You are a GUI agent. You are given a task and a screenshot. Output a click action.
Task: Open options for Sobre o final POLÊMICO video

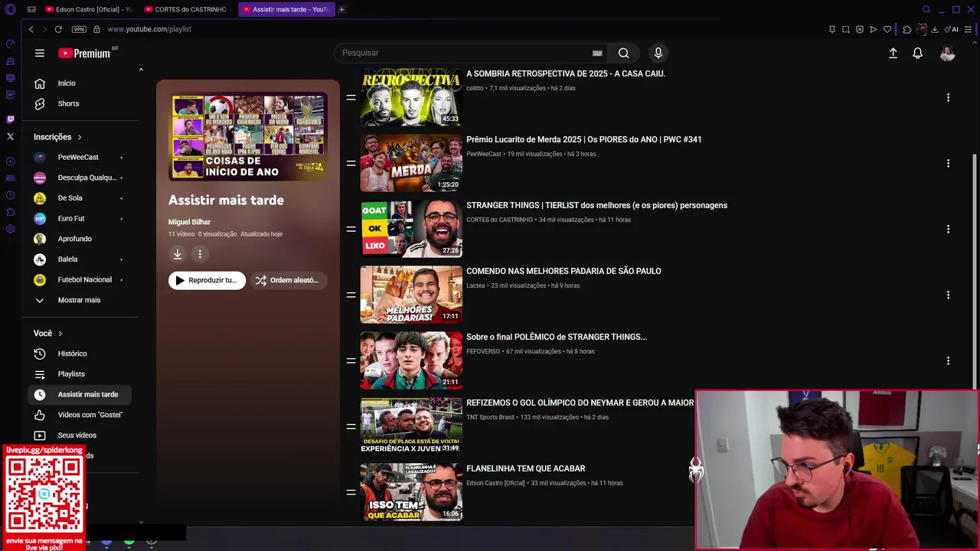948,360
